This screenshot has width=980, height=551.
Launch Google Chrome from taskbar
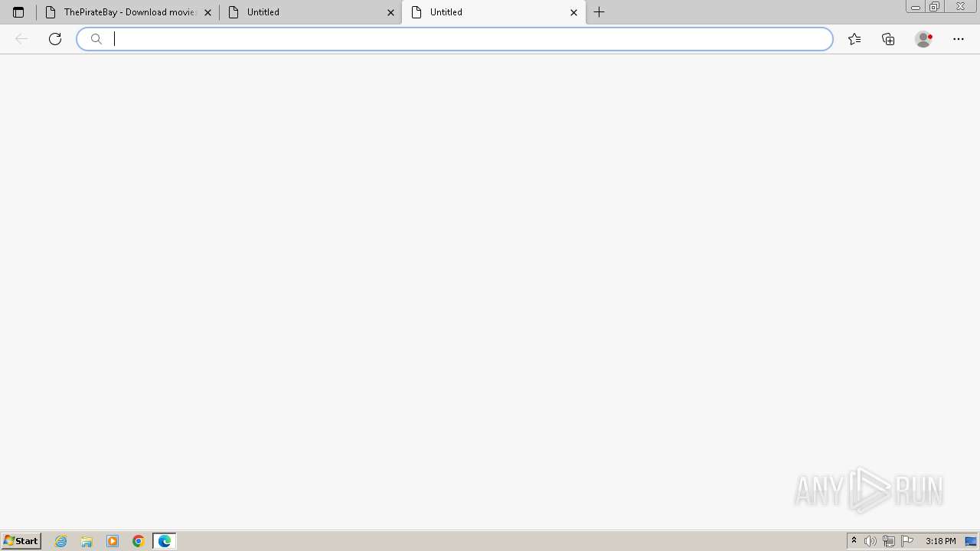pos(139,541)
